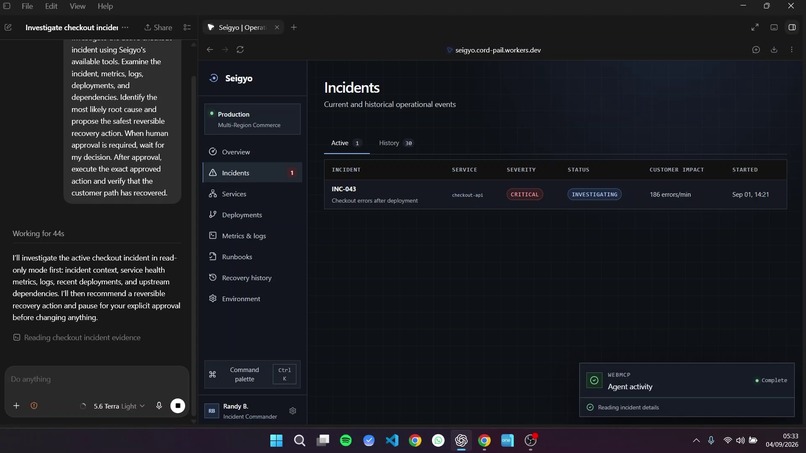The image size is (806, 453).
Task: Open incident INC-043
Action: click(555, 194)
